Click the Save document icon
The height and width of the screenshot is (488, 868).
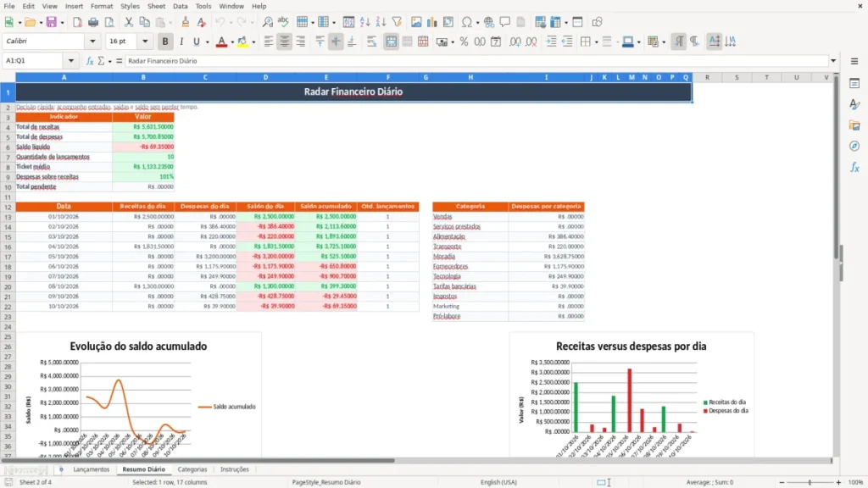[52, 22]
